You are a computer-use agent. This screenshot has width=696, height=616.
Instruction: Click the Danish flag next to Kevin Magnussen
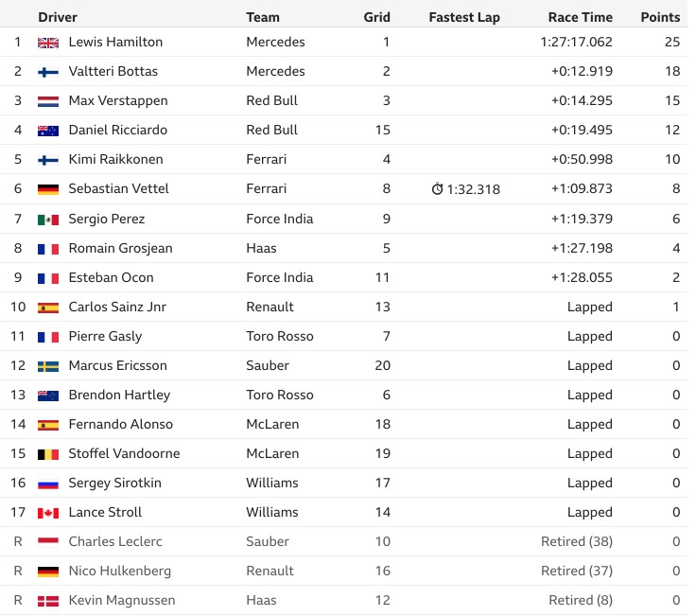(48, 601)
